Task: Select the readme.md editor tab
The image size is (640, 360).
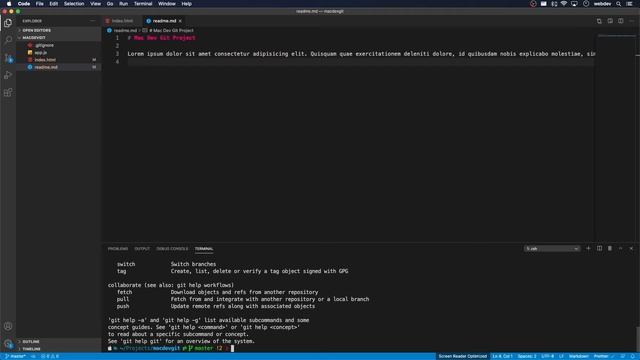Action: [x=164, y=21]
